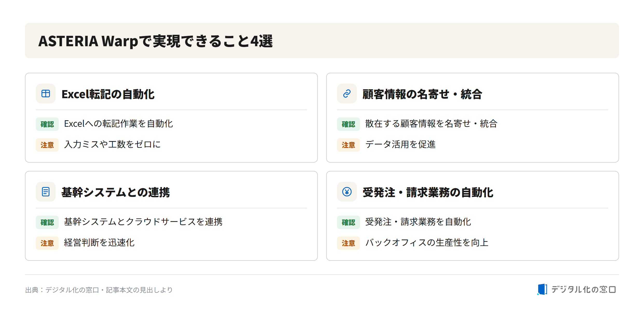Click the document icon beside 基幹システムとの連携
The width and height of the screenshot is (644, 320).
click(x=46, y=192)
